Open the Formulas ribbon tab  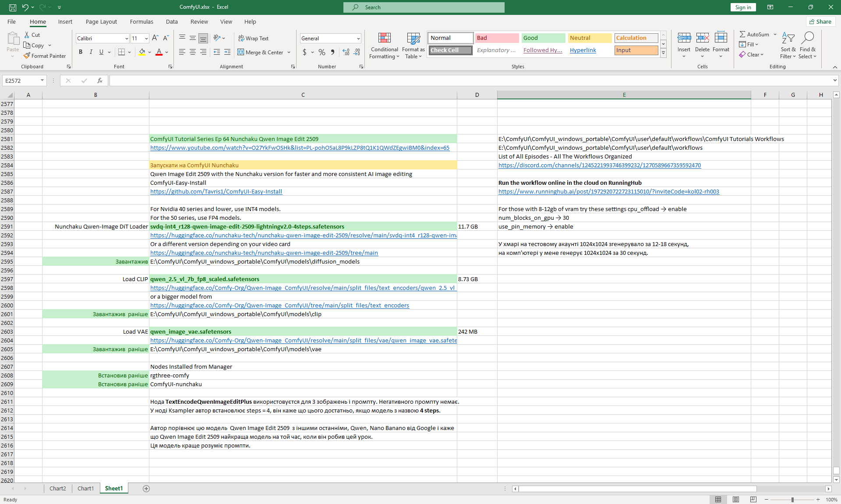click(x=141, y=21)
